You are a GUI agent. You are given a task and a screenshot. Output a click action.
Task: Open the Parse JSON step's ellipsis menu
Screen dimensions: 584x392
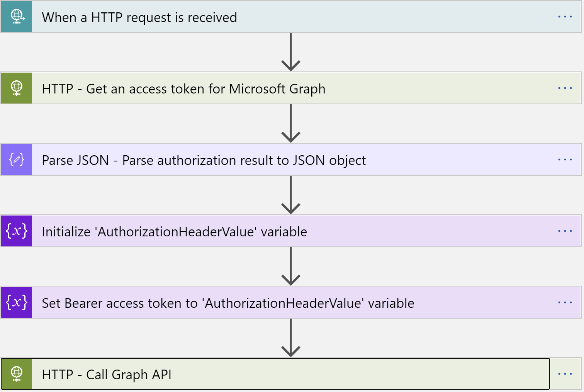pos(565,160)
